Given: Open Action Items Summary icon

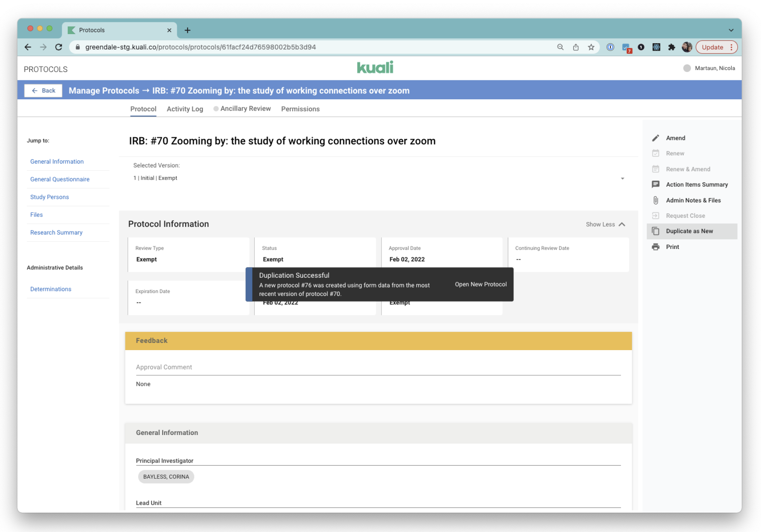Looking at the screenshot, I should click(655, 185).
